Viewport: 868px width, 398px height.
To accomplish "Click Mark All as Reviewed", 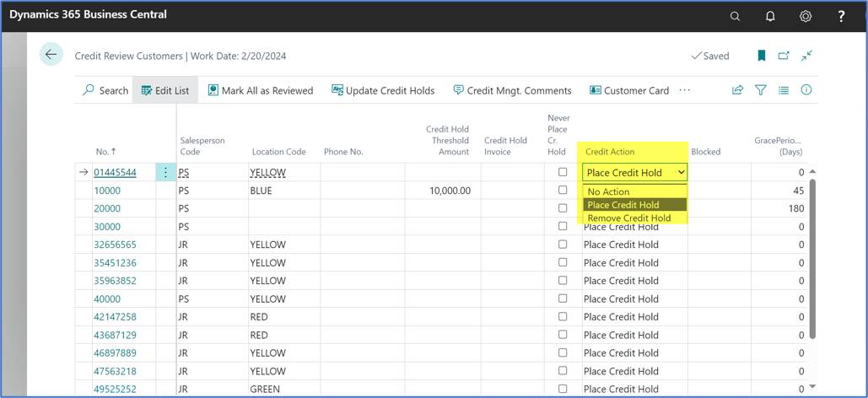I will 260,90.
